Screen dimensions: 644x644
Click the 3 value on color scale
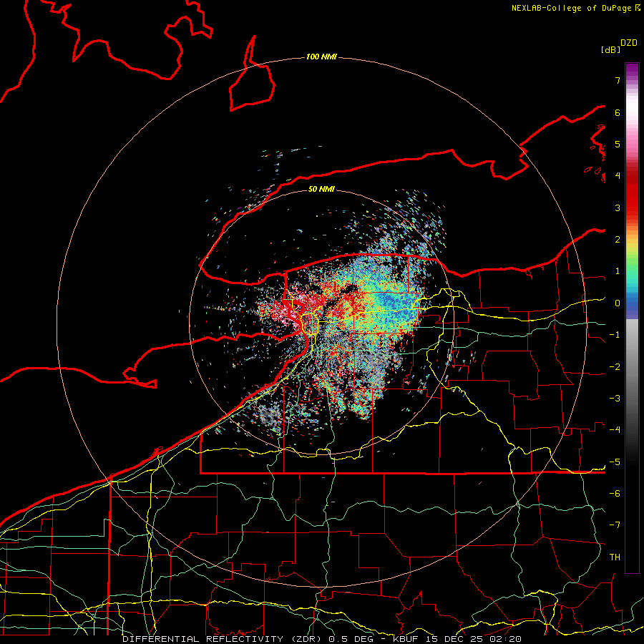[x=618, y=208]
